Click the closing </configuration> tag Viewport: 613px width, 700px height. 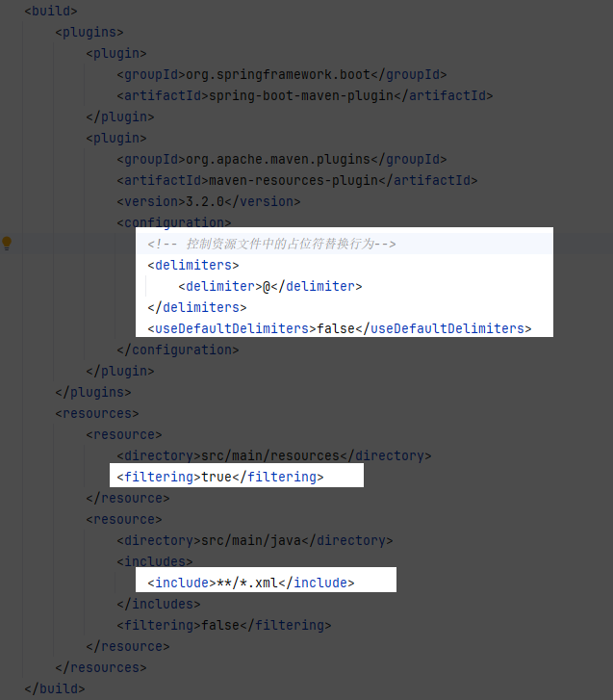tap(178, 350)
